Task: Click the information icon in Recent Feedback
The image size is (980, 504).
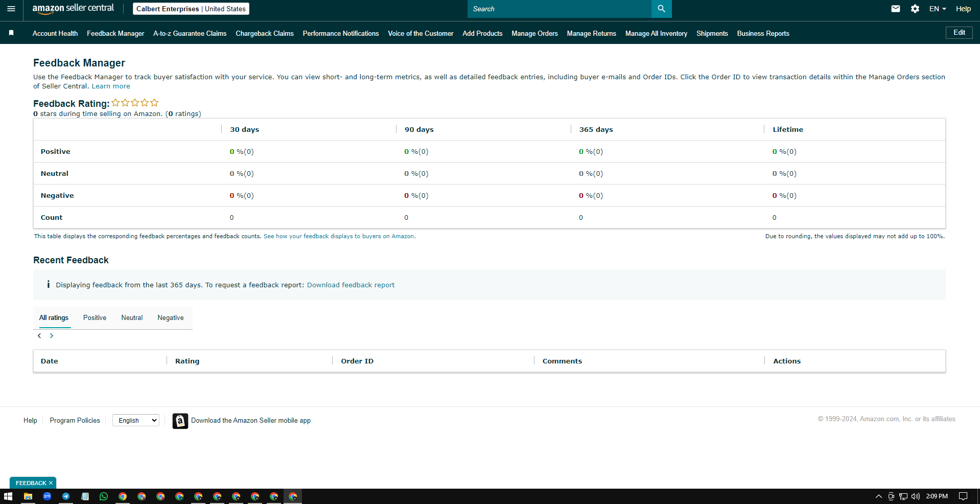Action: click(x=48, y=284)
